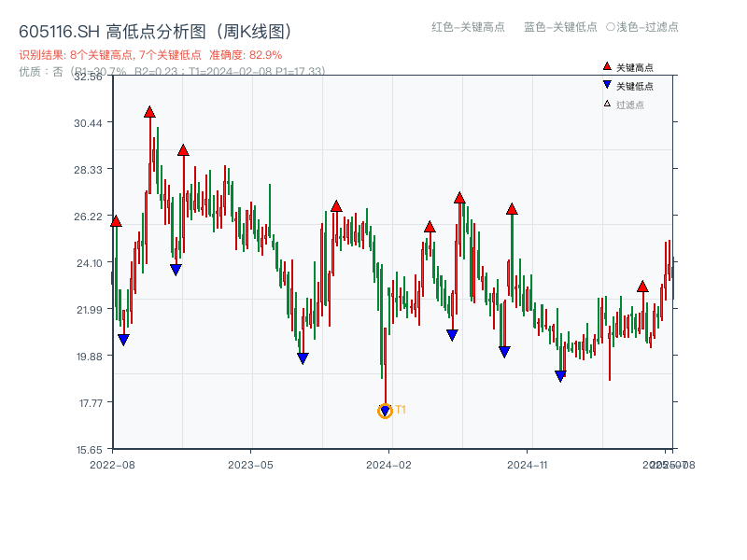This screenshot has width=747, height=560.
Task: Click the 关键高点 legend label
Action: (x=635, y=67)
